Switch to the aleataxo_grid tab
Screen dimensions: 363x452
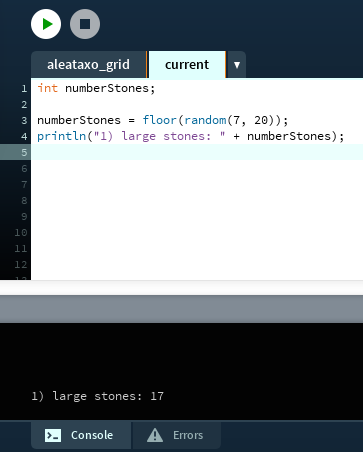pyautogui.click(x=88, y=65)
